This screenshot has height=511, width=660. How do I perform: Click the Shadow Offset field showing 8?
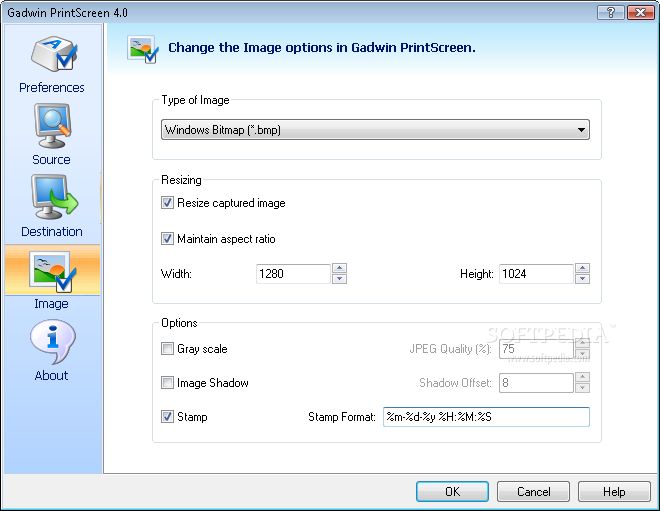point(536,383)
